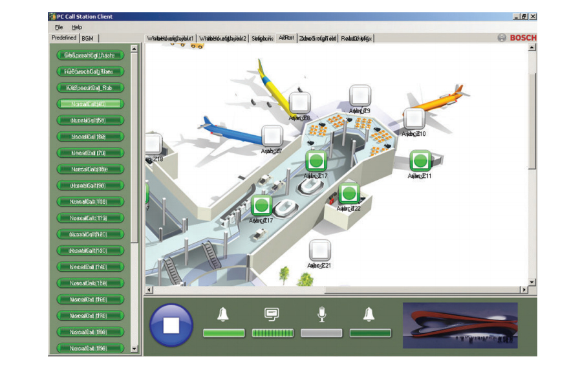
Task: Deselect the green Z11 zone icon
Action: click(x=420, y=160)
